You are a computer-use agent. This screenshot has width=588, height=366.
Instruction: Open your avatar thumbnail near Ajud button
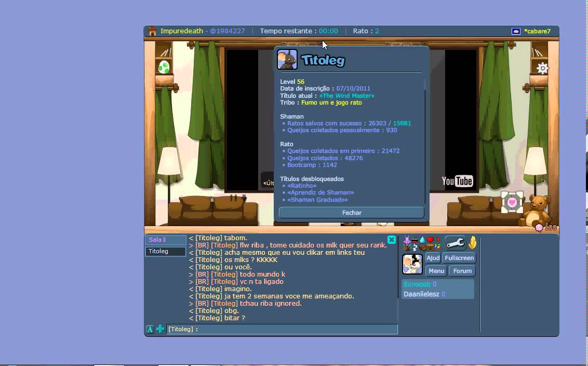(412, 264)
